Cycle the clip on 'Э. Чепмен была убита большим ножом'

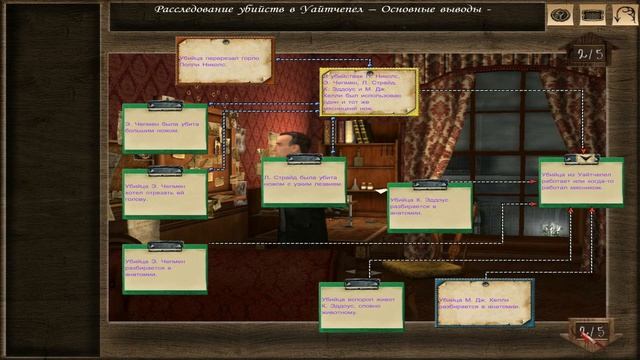click(165, 106)
